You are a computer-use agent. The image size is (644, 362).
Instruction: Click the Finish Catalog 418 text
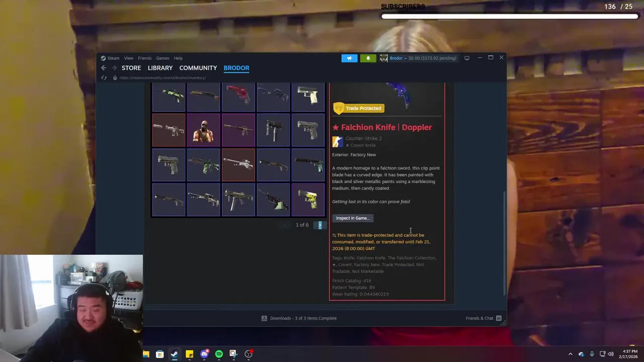point(352,281)
